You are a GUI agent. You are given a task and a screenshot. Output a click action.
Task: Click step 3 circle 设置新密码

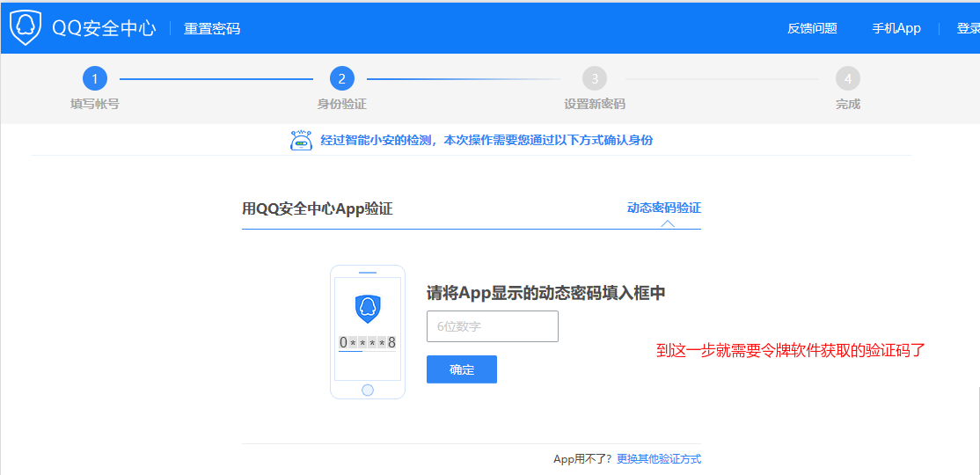click(x=595, y=79)
